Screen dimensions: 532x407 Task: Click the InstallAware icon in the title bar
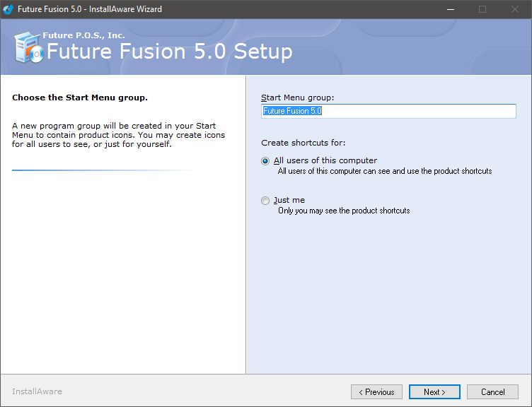(8, 9)
